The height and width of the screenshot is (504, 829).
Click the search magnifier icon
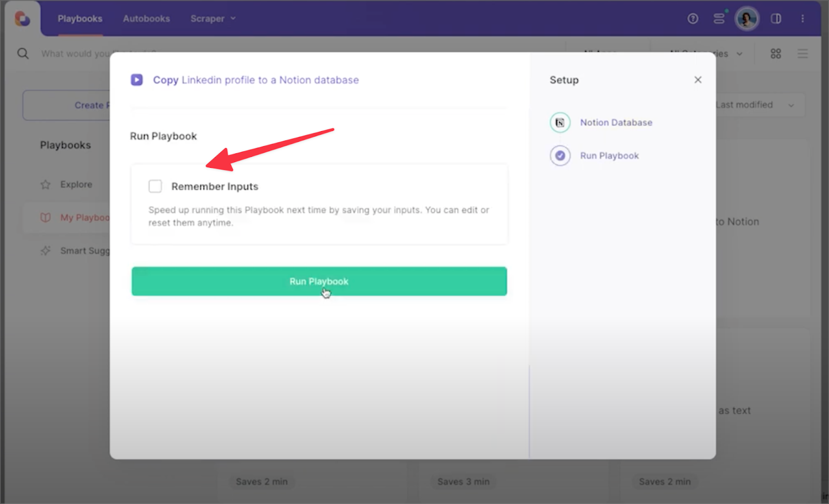(23, 53)
